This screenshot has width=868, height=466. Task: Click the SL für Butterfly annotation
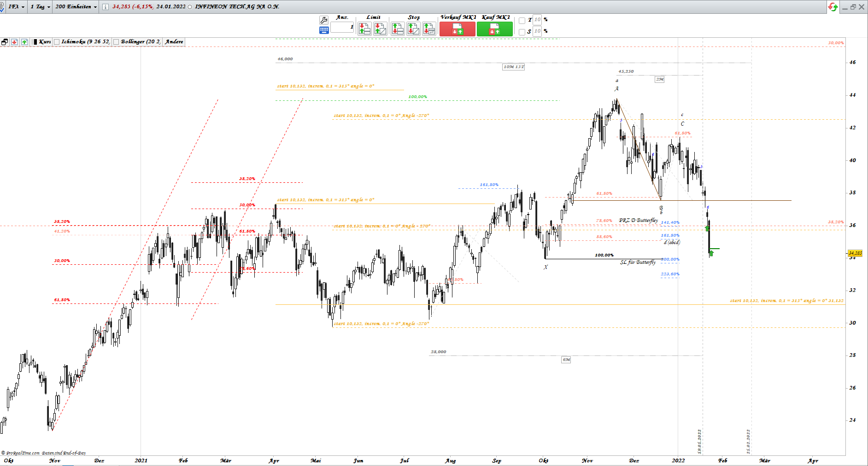pos(638,262)
